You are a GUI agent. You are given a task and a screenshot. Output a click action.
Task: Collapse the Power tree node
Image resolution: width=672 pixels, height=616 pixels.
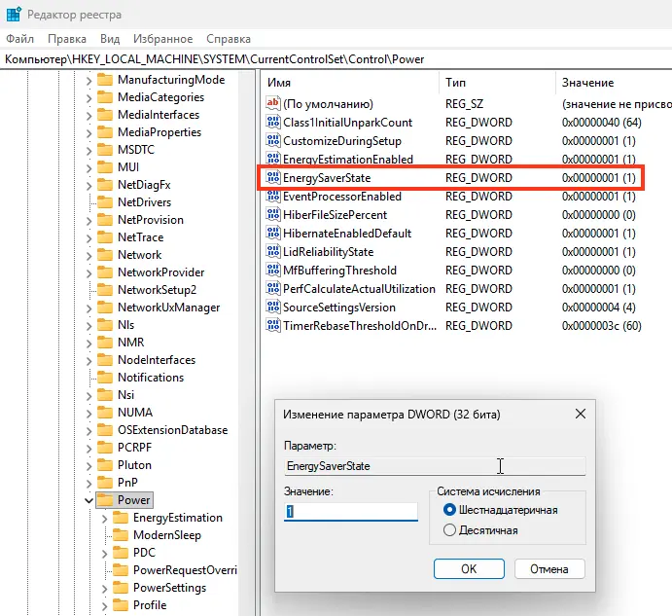pyautogui.click(x=88, y=500)
